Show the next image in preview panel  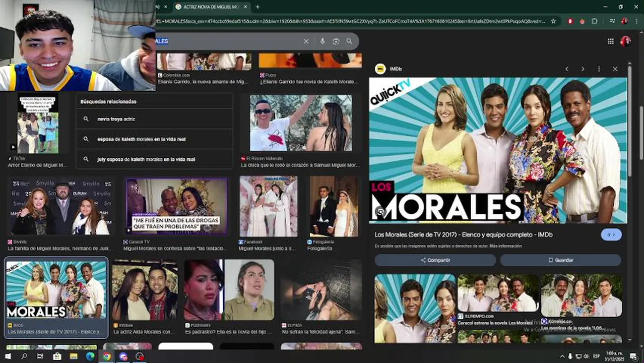tap(583, 69)
